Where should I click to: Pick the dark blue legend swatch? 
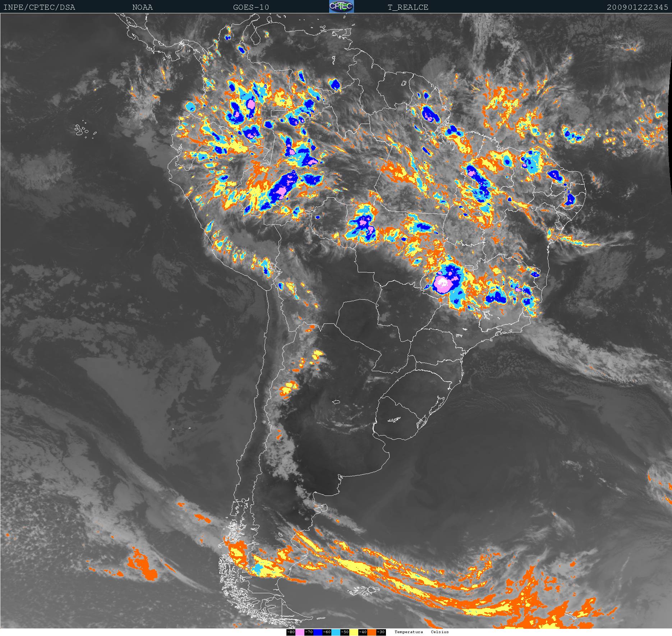318,632
